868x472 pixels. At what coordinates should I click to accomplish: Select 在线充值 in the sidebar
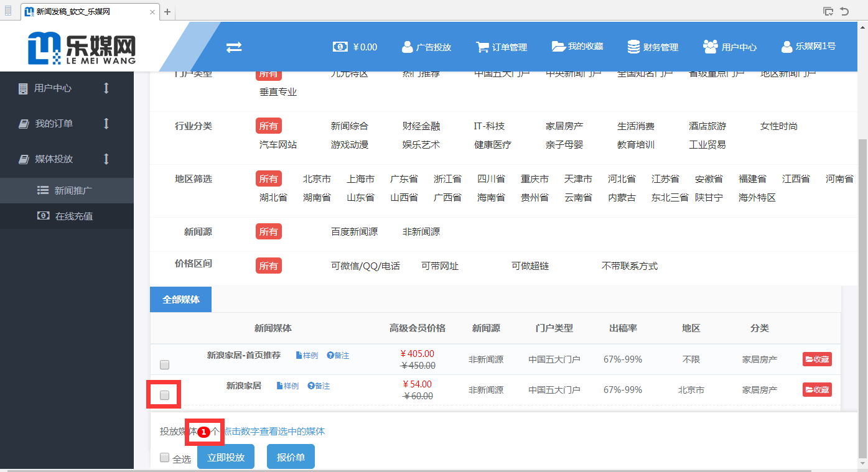[67, 216]
